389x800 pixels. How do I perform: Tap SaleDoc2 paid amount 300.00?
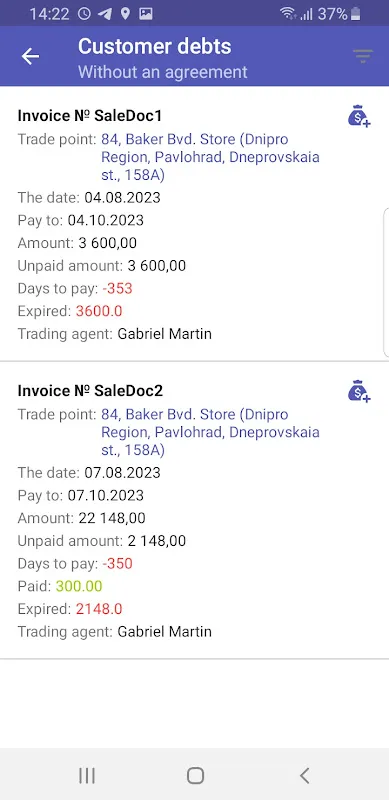tap(79, 586)
